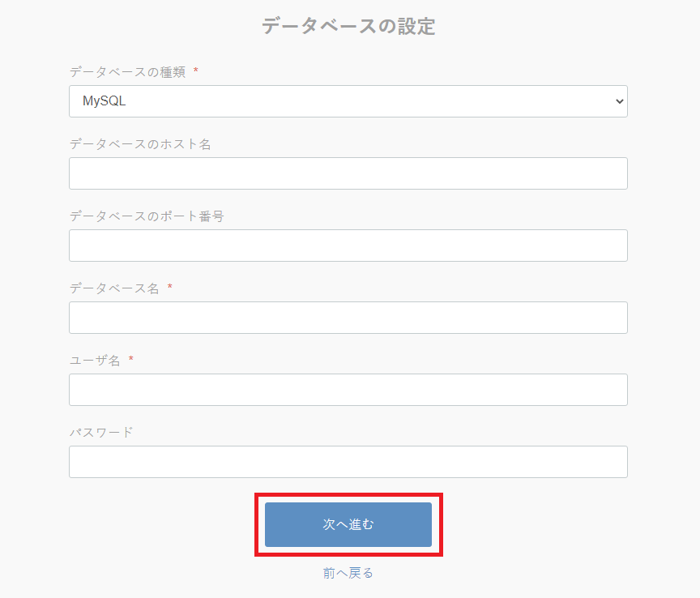Click the ユーザ名 label text
This screenshot has height=598, width=700.
(95, 361)
